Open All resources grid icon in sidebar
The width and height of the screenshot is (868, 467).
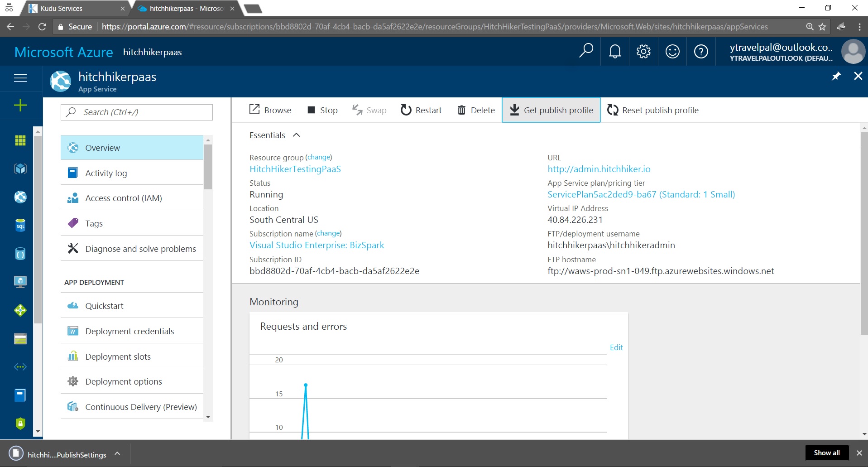coord(20,140)
